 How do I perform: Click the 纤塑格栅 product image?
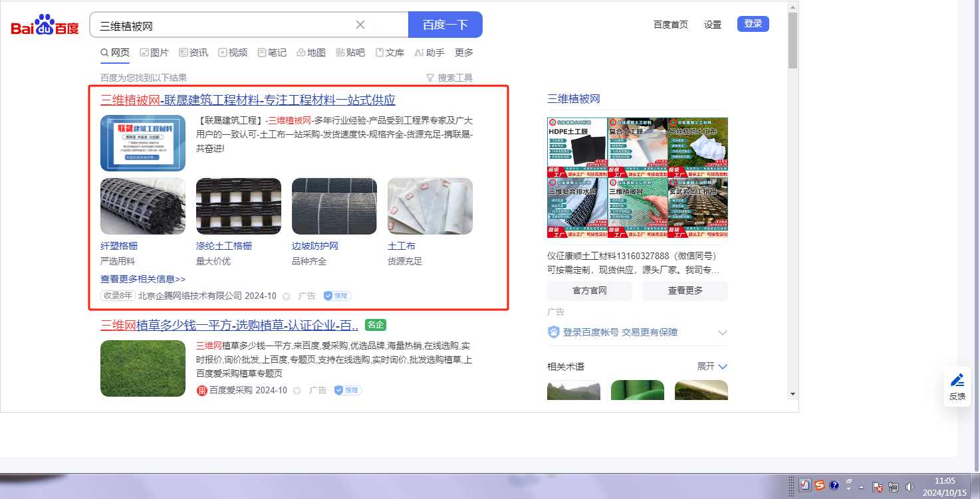[x=143, y=206]
